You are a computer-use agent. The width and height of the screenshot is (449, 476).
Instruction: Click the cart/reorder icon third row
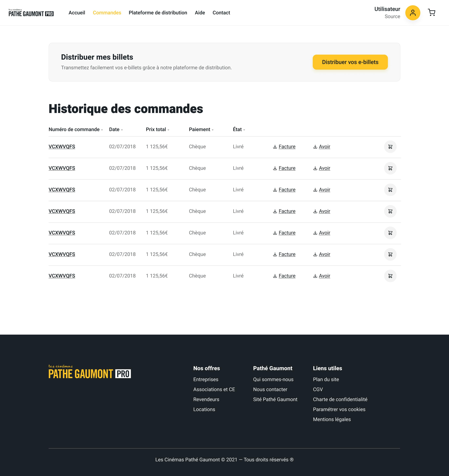(390, 190)
